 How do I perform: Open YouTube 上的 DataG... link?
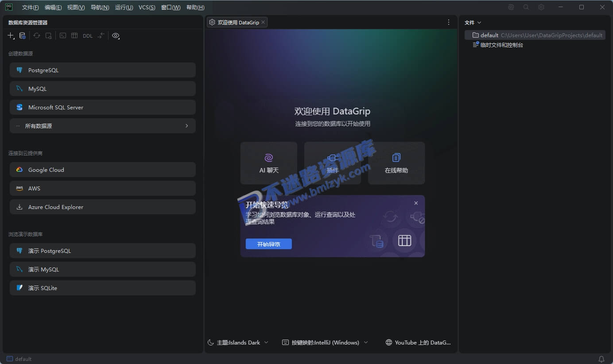pos(418,342)
